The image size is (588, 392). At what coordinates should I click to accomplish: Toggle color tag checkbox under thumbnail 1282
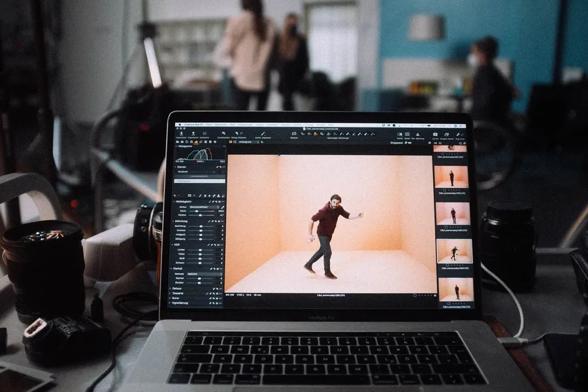click(445, 190)
